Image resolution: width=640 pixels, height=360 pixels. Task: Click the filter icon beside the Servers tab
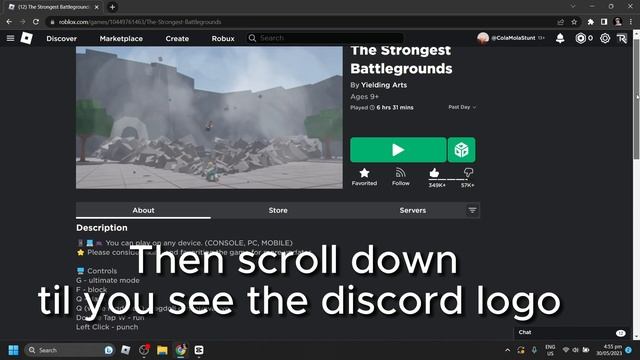coord(472,210)
